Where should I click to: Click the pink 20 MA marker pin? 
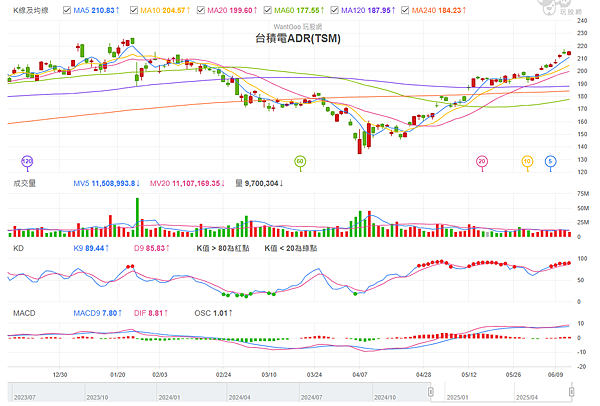point(482,162)
